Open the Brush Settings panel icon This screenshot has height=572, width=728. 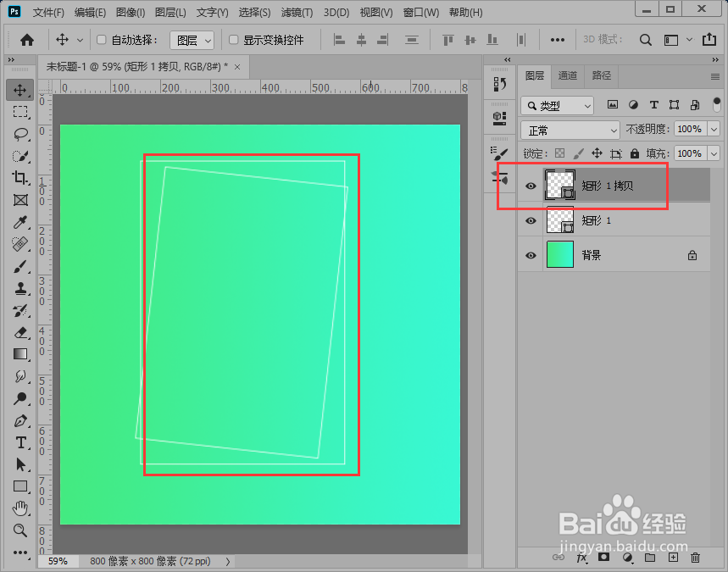[499, 153]
